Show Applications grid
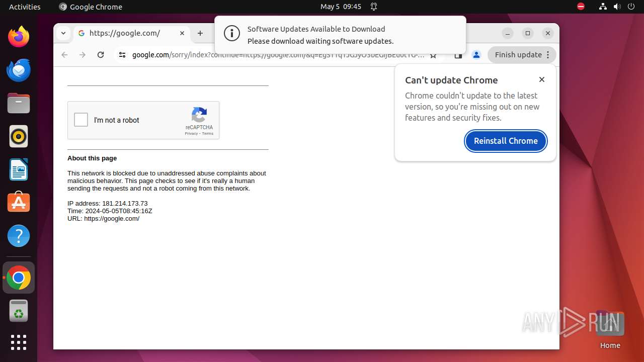 pyautogui.click(x=19, y=342)
